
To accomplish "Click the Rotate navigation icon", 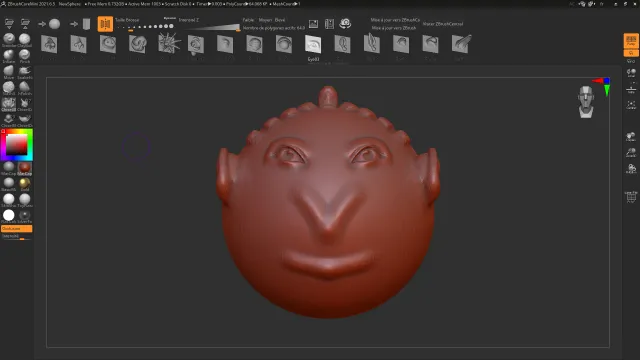I will tap(631, 169).
